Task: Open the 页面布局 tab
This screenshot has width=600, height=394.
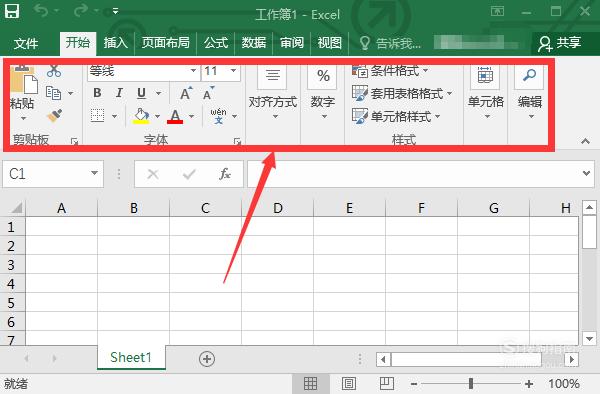Action: pyautogui.click(x=165, y=42)
